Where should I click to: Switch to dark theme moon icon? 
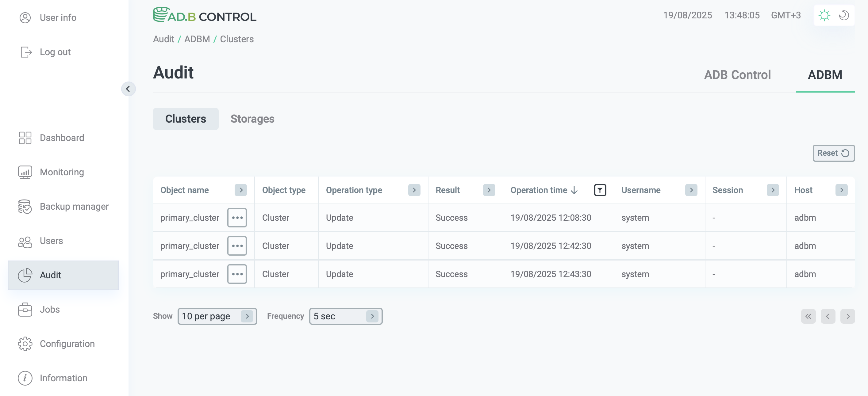pyautogui.click(x=844, y=16)
